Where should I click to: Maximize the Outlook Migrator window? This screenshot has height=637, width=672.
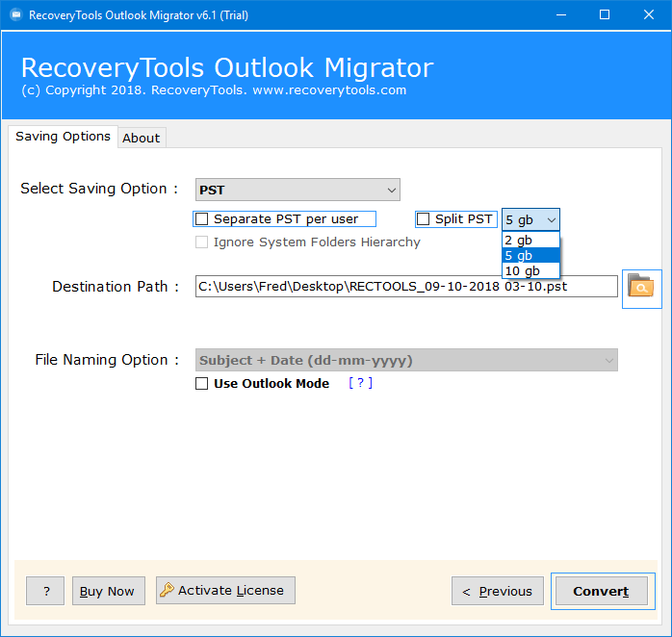pyautogui.click(x=605, y=15)
